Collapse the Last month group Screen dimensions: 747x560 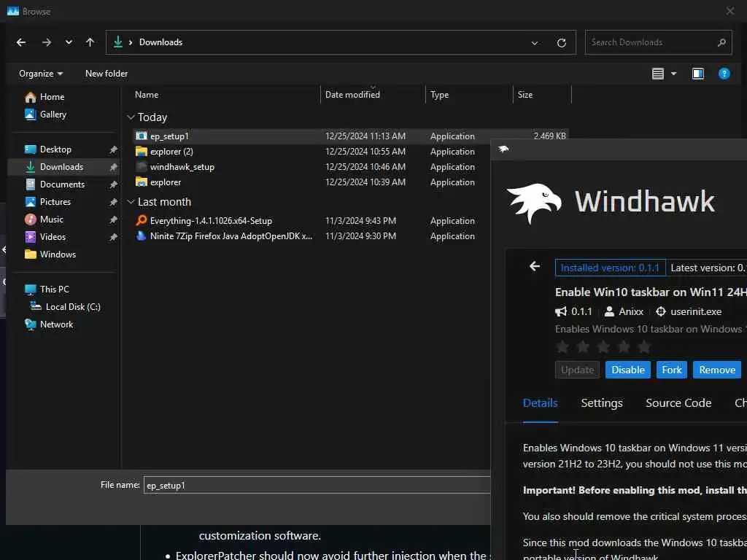pyautogui.click(x=131, y=202)
